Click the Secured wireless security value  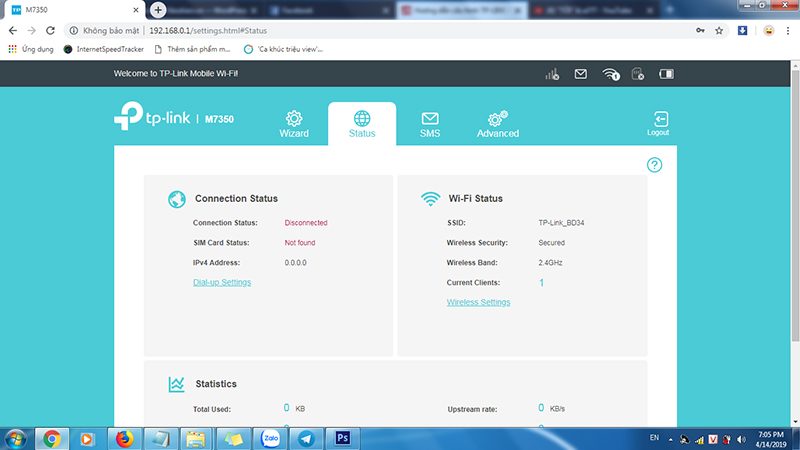tap(552, 242)
